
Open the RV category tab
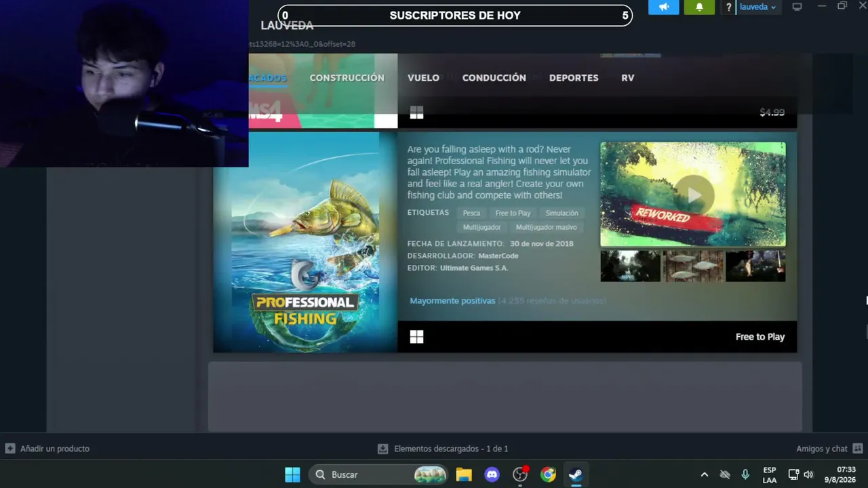click(628, 78)
